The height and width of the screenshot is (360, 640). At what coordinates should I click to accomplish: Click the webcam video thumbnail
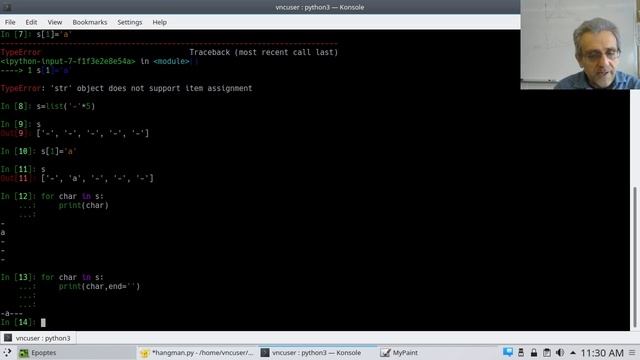coord(580,44)
